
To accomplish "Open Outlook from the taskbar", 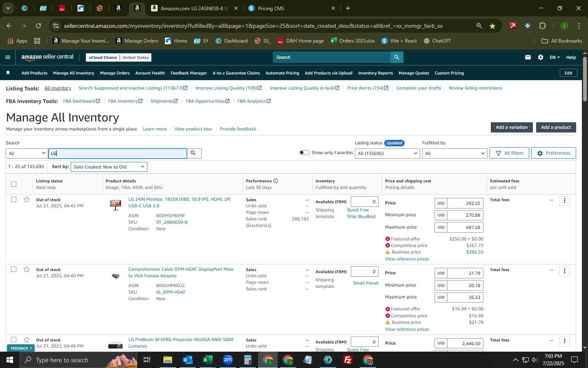I will (x=187, y=360).
